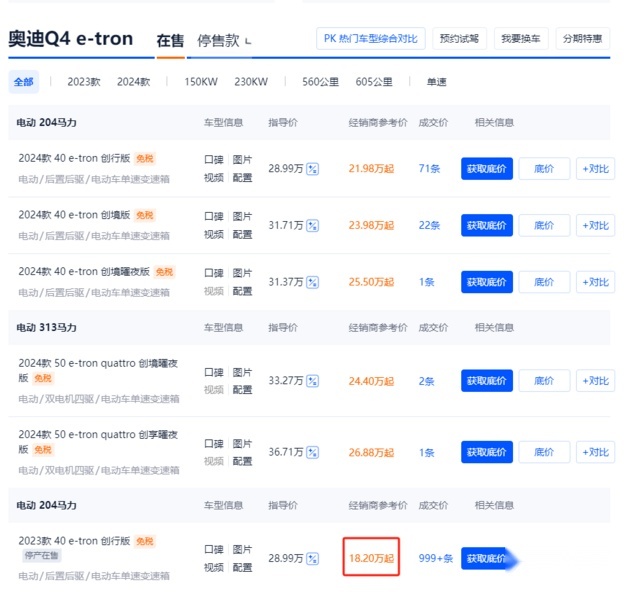Open 视频 for 2023款 40 e-tron 创行版
The height and width of the screenshot is (592, 632).
214,568
